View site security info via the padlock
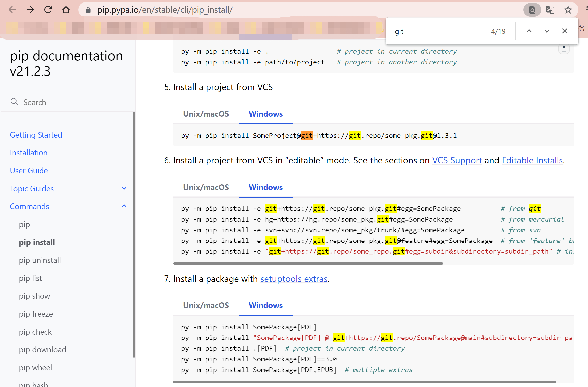This screenshot has width=588, height=387. (x=88, y=10)
